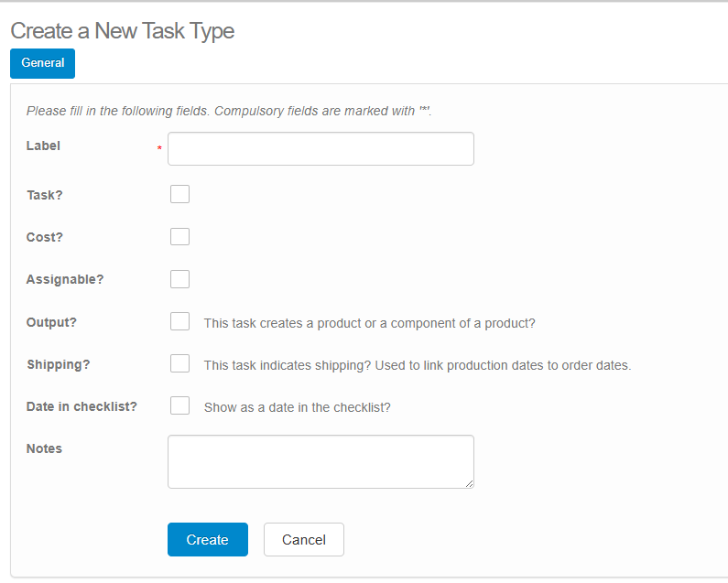Image resolution: width=728 pixels, height=583 pixels.
Task: Click the Label text input field
Action: (x=321, y=148)
